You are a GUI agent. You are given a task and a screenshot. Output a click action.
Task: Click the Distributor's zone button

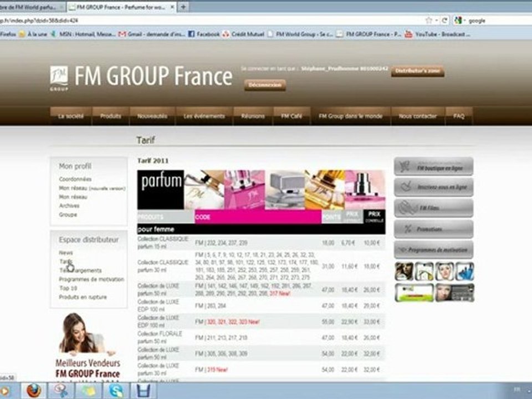[x=418, y=71]
